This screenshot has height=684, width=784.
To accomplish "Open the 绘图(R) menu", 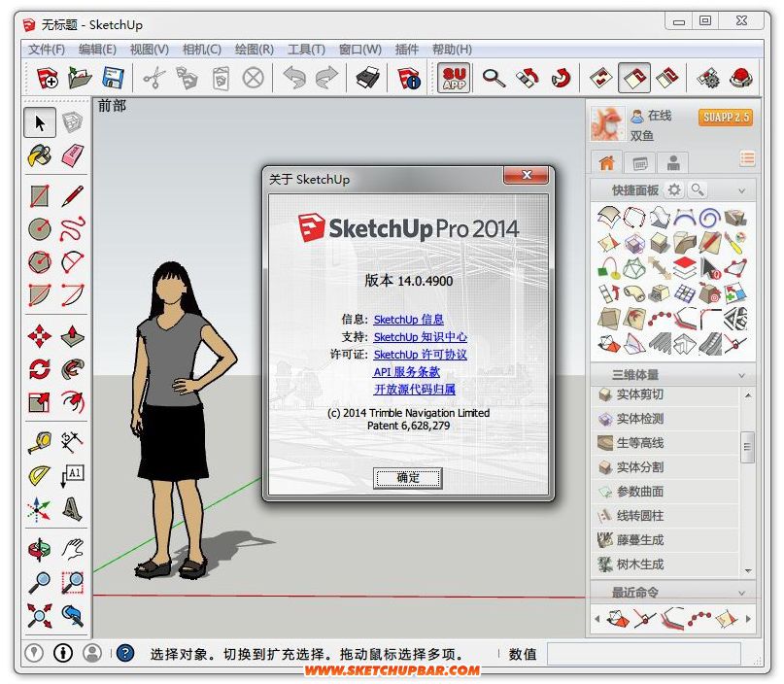I will tap(255, 50).
